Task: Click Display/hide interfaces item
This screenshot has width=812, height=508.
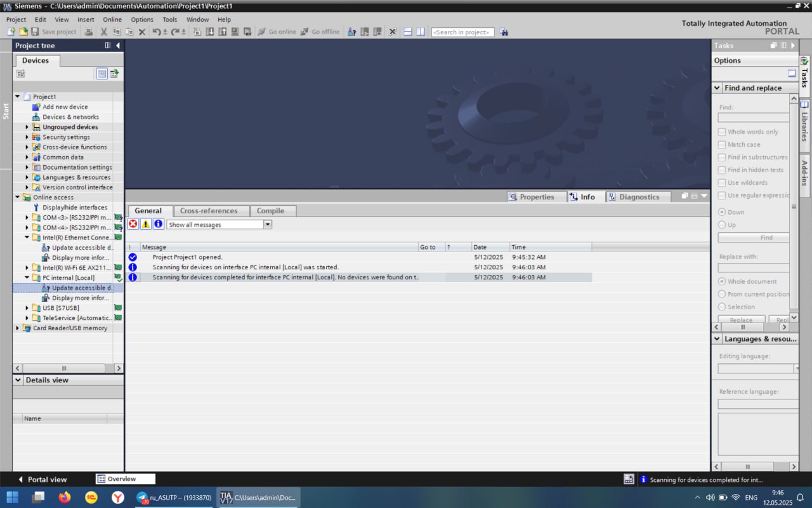Action: pyautogui.click(x=75, y=208)
